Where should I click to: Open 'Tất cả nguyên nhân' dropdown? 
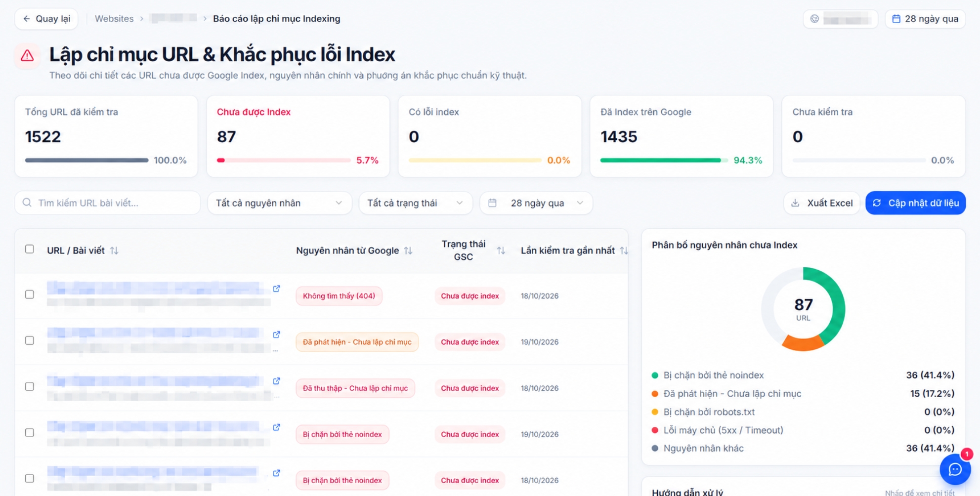(279, 203)
